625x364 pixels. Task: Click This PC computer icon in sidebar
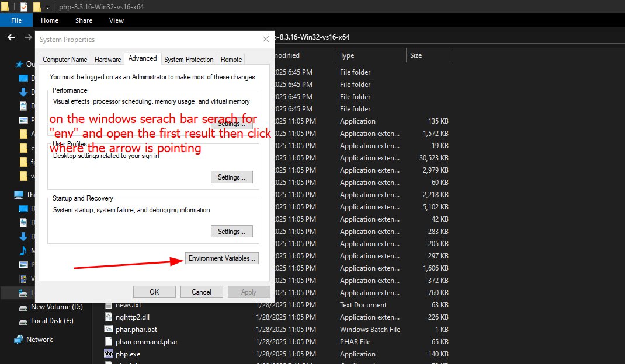pyautogui.click(x=18, y=194)
